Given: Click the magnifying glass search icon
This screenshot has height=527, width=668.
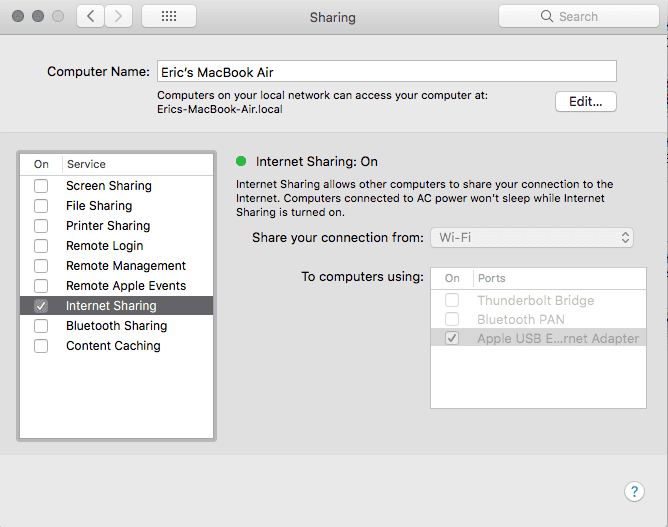Looking at the screenshot, I should click(547, 16).
